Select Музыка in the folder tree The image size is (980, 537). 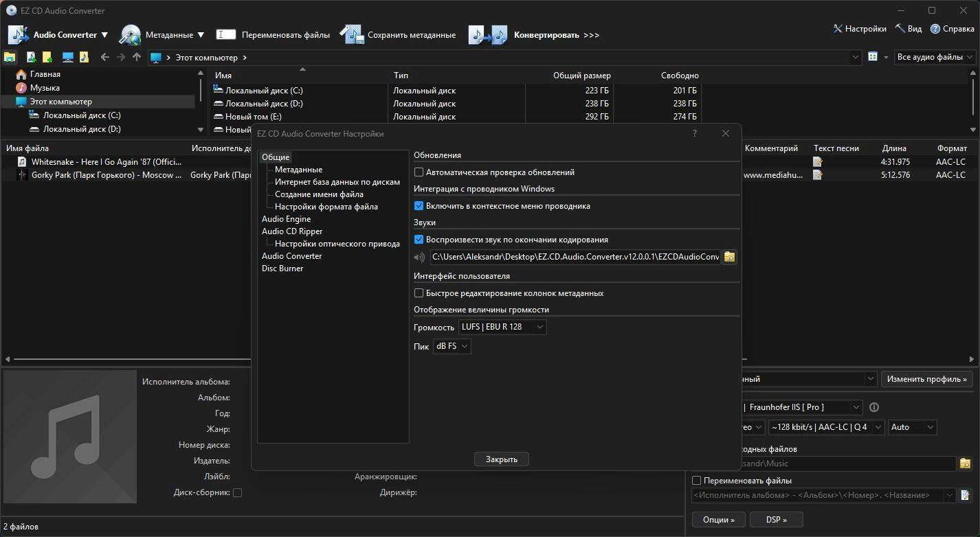[x=45, y=88]
